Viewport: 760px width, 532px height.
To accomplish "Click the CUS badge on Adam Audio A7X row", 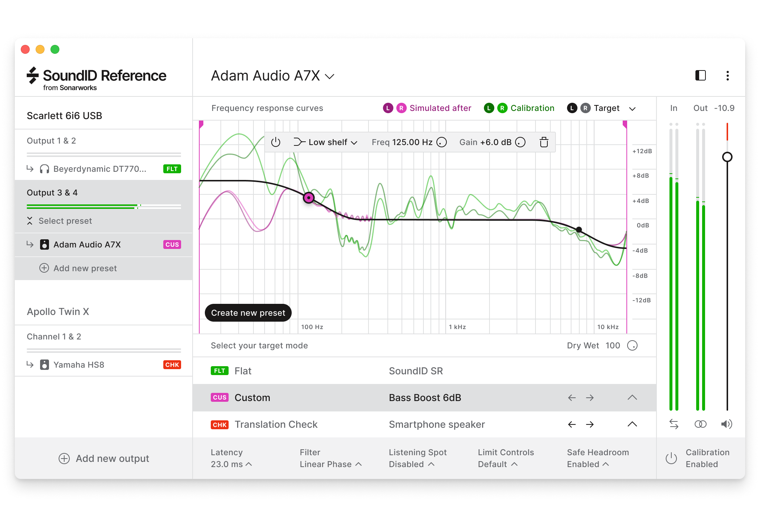I will coord(172,244).
